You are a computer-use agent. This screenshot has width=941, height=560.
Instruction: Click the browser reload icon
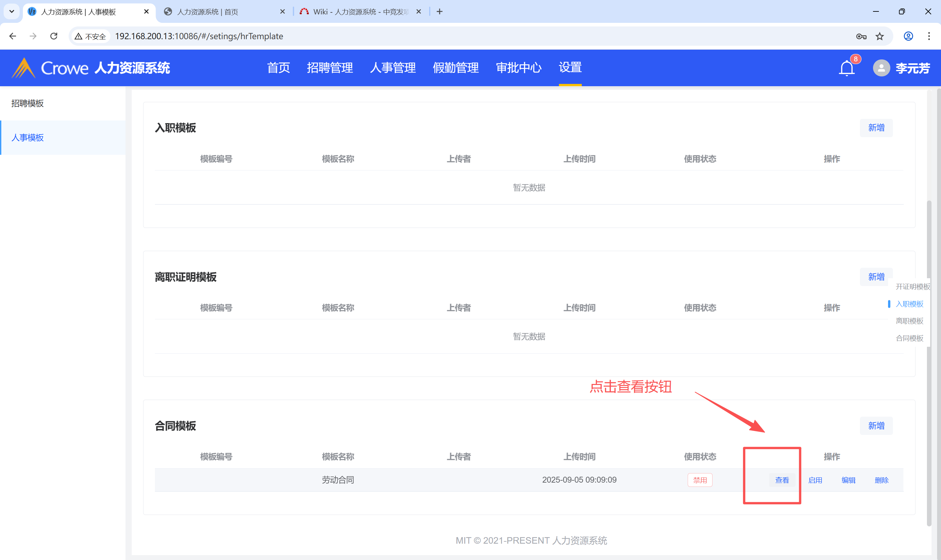[x=54, y=36]
